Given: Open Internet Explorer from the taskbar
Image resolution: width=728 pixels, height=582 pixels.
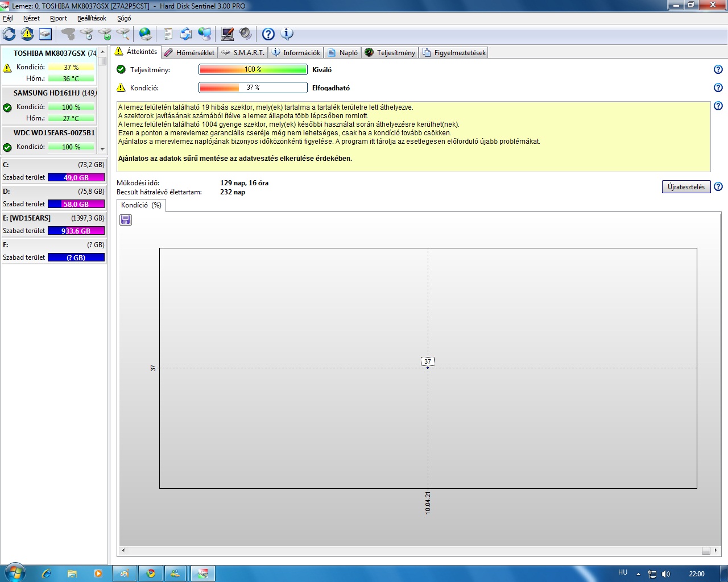Looking at the screenshot, I should 46,573.
